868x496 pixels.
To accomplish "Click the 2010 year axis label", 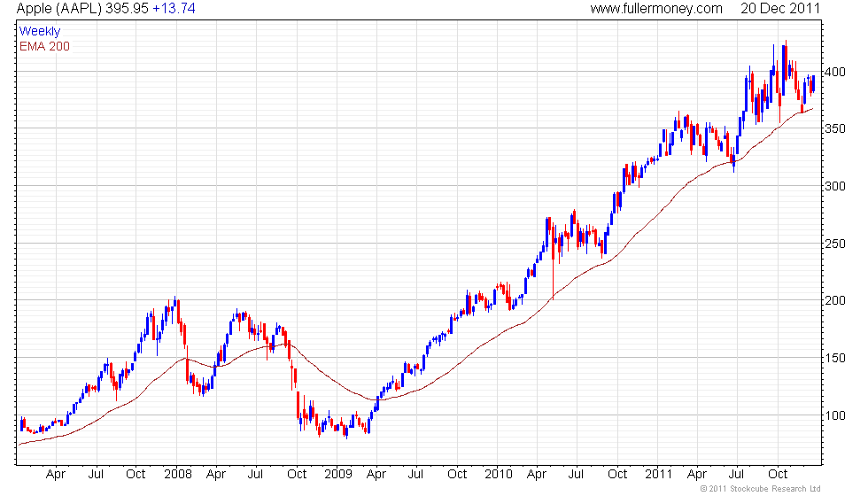I will [498, 475].
